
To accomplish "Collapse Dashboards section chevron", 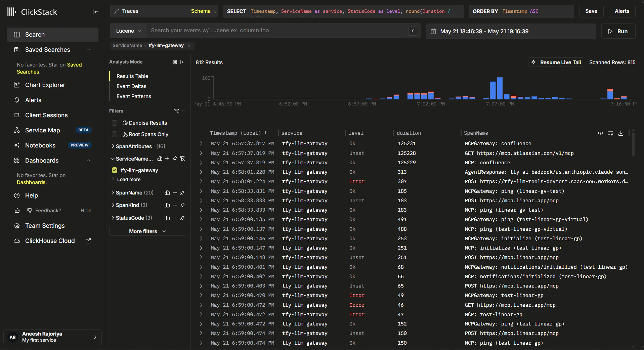I will [89, 161].
